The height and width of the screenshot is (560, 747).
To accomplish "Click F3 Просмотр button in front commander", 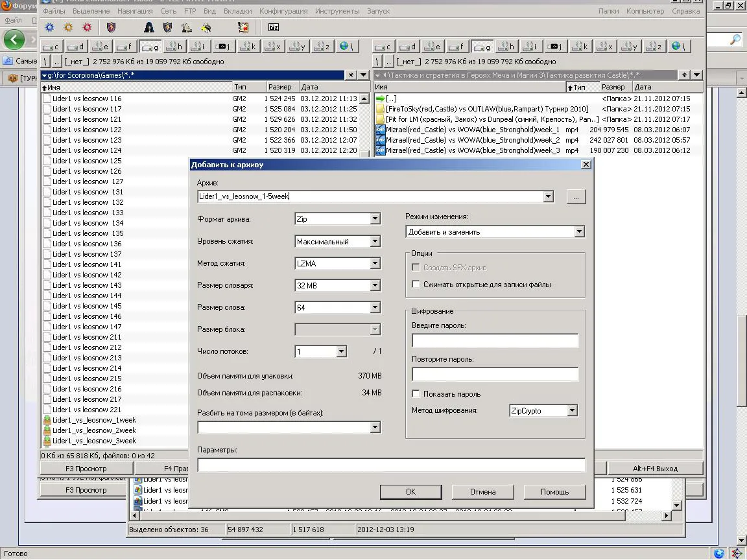I will click(x=86, y=469).
